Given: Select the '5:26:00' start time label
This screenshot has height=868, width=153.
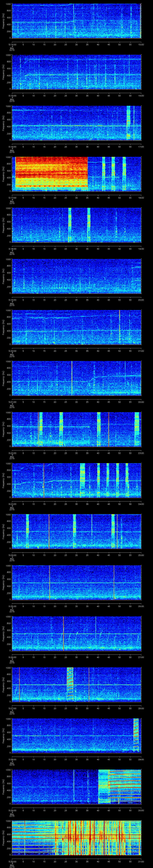Looking at the screenshot, I should (12, 657).
